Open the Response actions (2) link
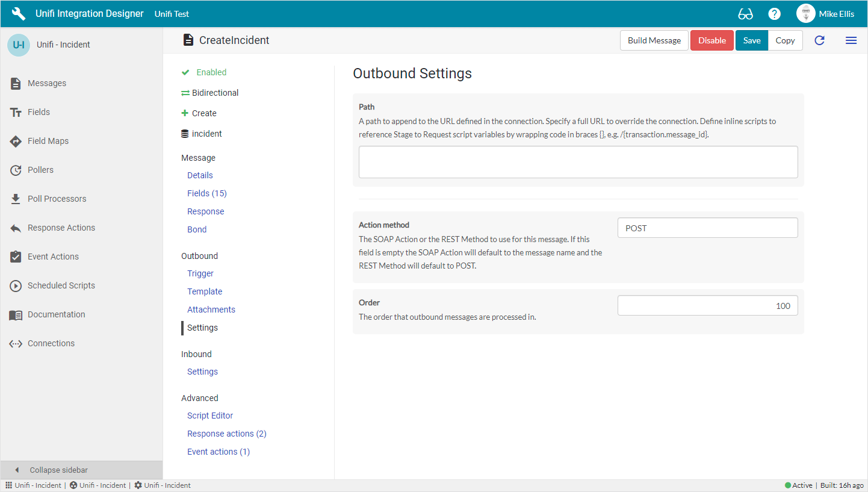 click(226, 434)
